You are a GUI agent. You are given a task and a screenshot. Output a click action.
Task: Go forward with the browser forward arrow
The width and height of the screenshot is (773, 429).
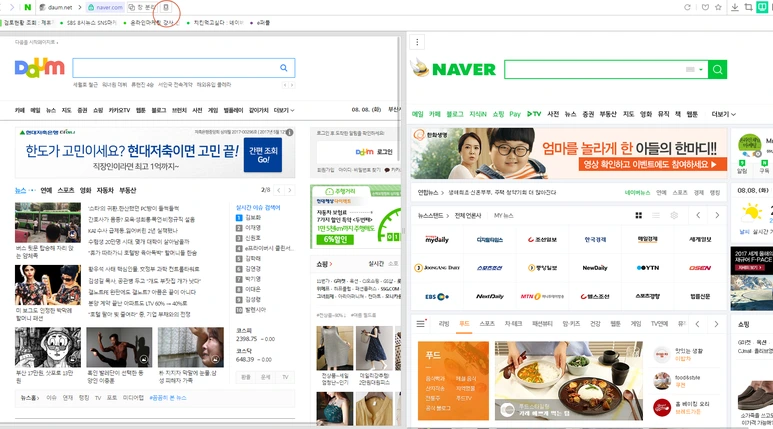[12, 7]
